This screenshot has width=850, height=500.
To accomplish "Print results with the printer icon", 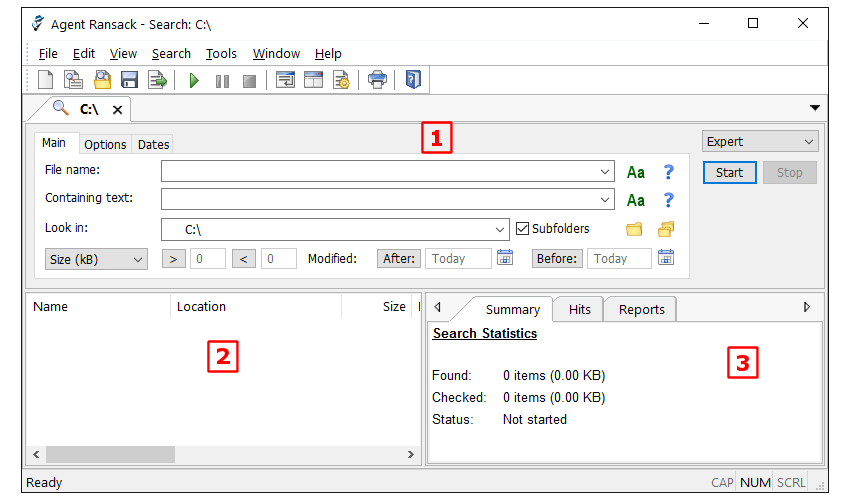I will 377,80.
